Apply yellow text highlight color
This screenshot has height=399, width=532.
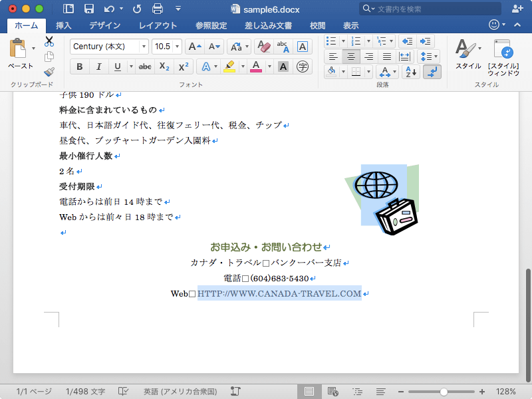pyautogui.click(x=229, y=66)
